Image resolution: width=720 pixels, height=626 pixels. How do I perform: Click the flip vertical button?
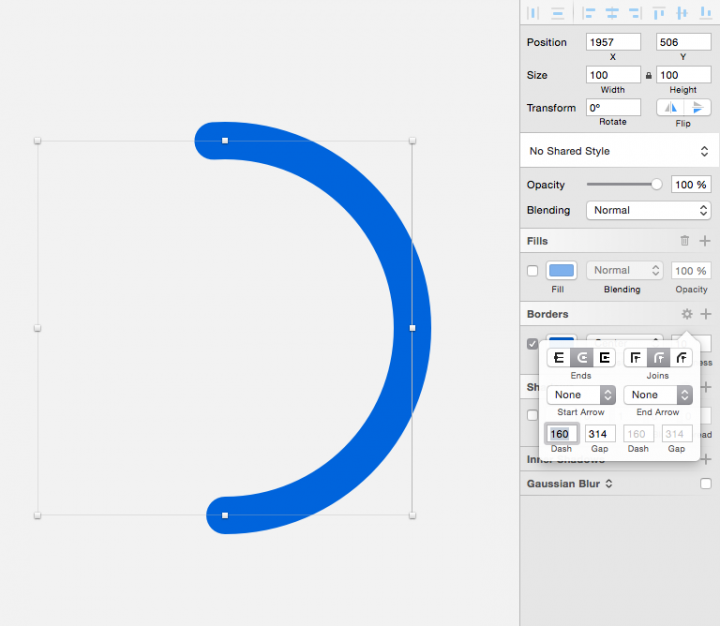(x=698, y=108)
